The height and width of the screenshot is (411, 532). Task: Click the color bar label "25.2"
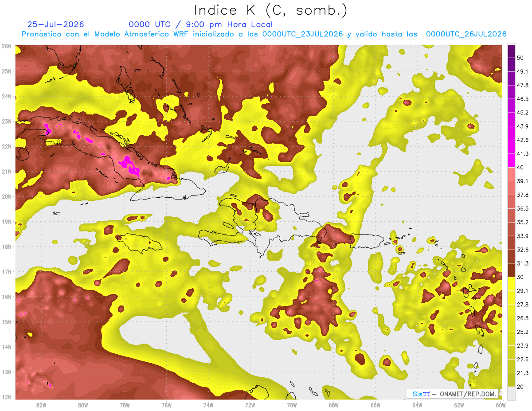523,332
